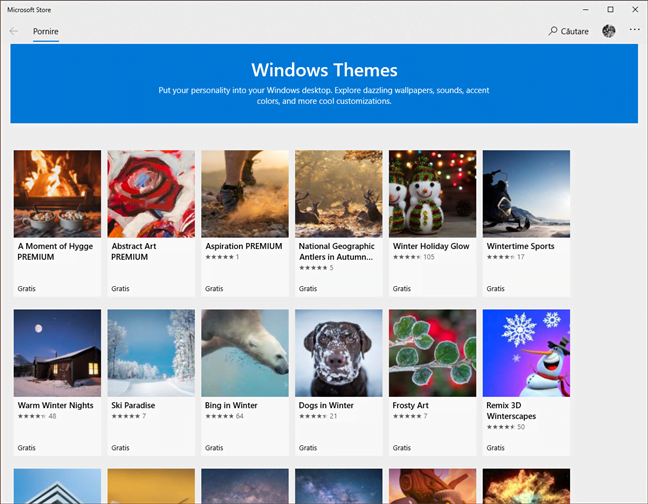Screen dimensions: 648x504
Task: Click 'National Geographic Antlers in Autumn' title
Action: pyautogui.click(x=336, y=252)
